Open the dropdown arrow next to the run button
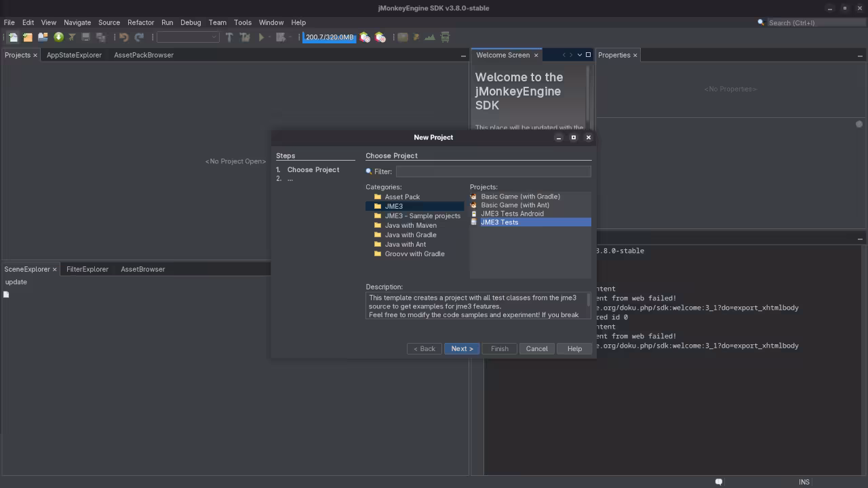The image size is (868, 488). (270, 37)
